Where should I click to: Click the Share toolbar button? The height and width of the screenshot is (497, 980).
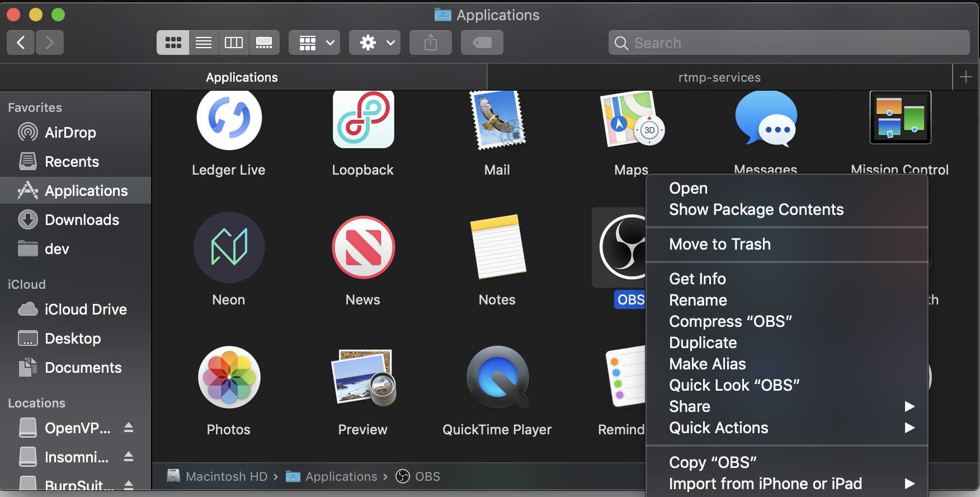tap(431, 43)
